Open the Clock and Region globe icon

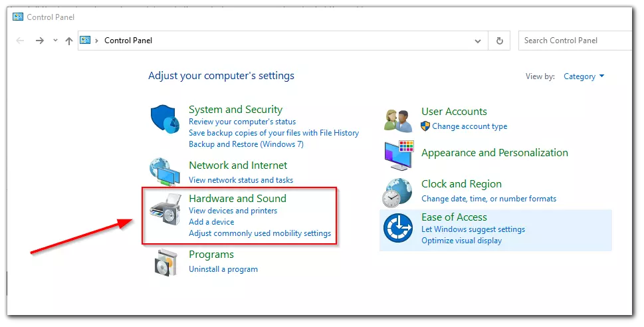(397, 193)
